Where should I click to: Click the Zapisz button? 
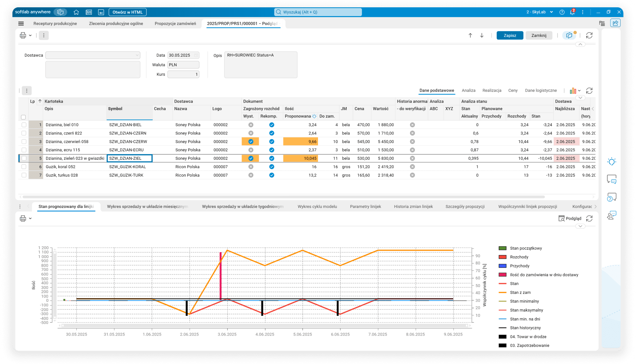(510, 35)
